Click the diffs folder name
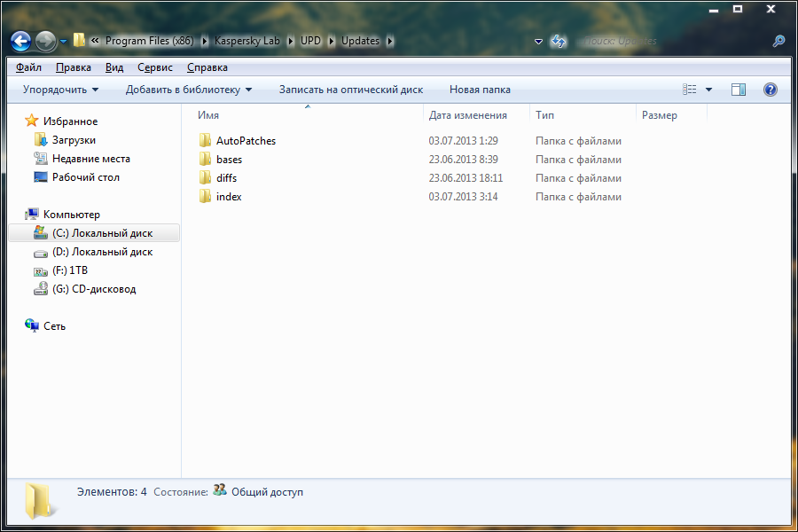Image resolution: width=798 pixels, height=532 pixels. tap(226, 178)
